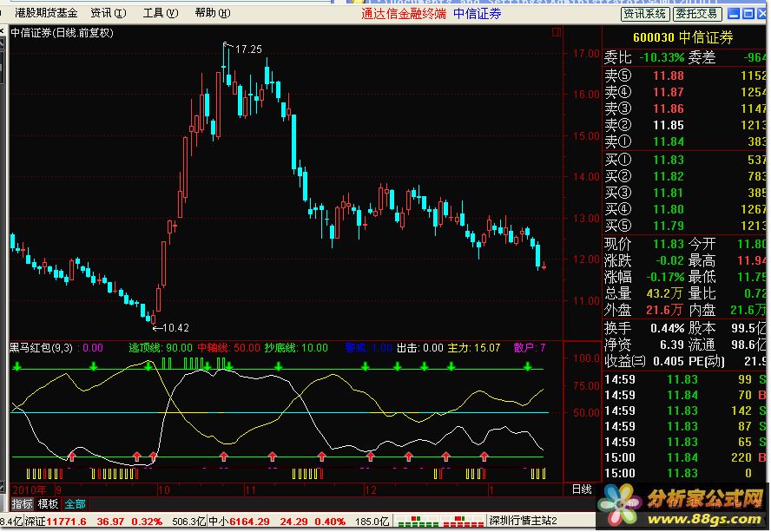Click the 抄底线:10.00 legend entry

click(x=296, y=348)
